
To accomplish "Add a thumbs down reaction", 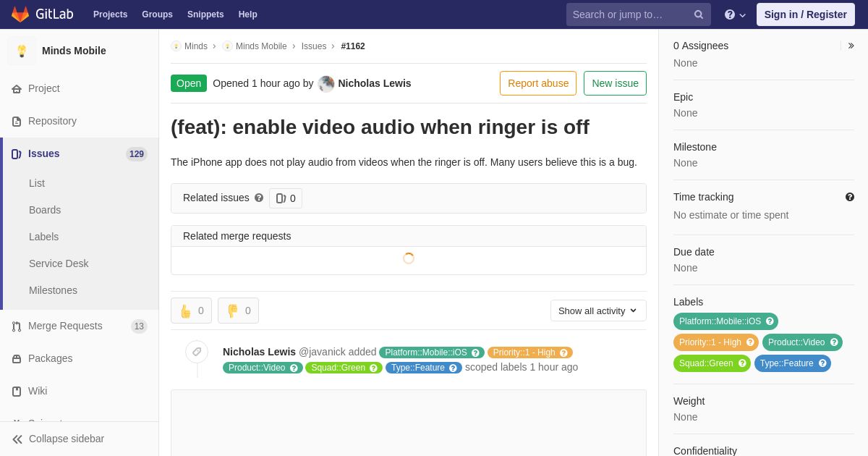I will 238,311.
